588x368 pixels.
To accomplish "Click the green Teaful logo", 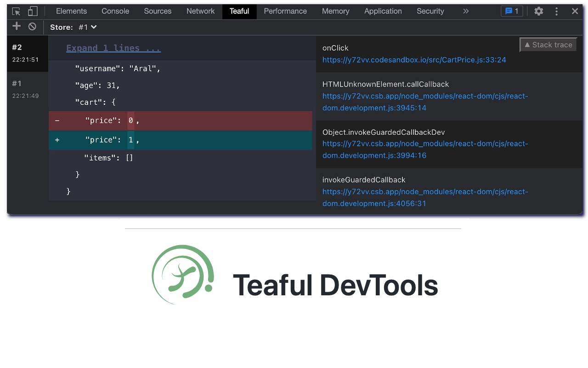I will point(183,275).
